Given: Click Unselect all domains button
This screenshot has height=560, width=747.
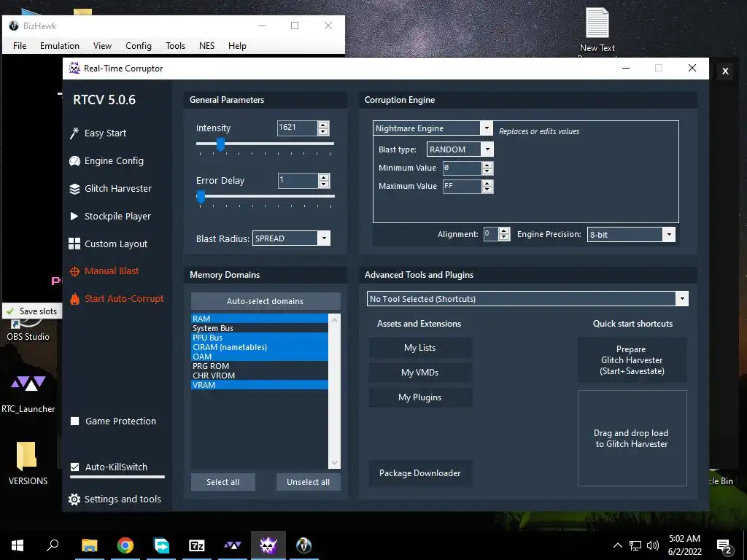Looking at the screenshot, I should click(309, 482).
